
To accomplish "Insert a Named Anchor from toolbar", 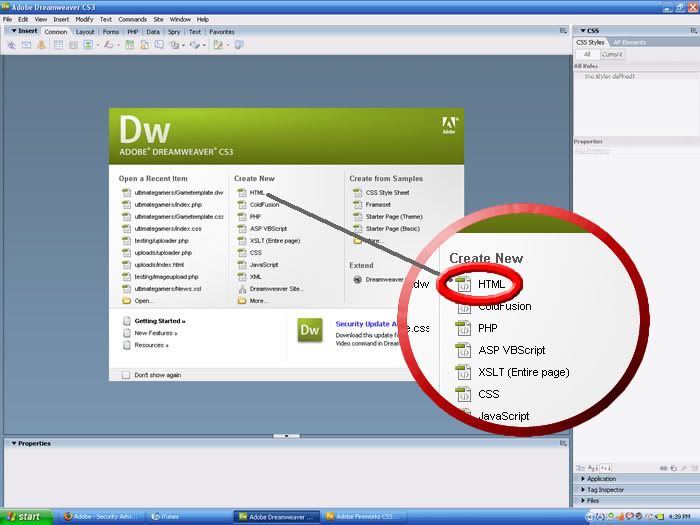I will (x=42, y=45).
